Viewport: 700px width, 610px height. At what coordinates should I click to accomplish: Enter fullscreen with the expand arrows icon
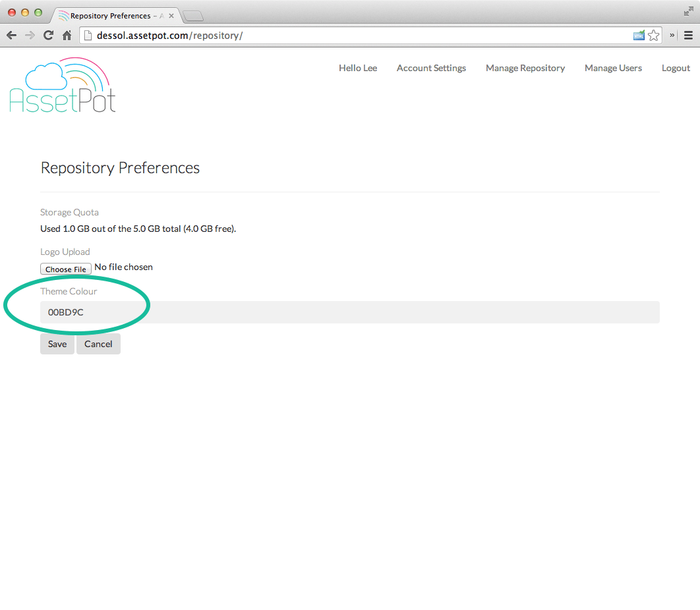click(x=688, y=12)
